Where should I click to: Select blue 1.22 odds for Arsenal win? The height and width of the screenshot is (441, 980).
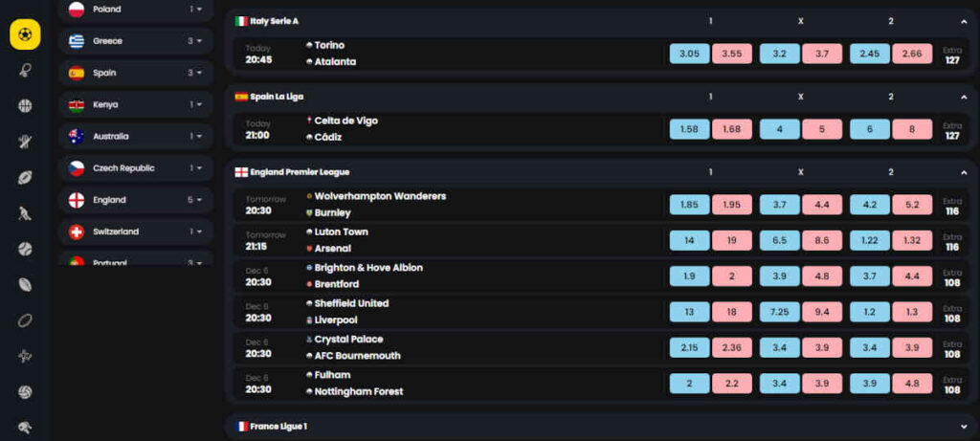[x=869, y=240]
